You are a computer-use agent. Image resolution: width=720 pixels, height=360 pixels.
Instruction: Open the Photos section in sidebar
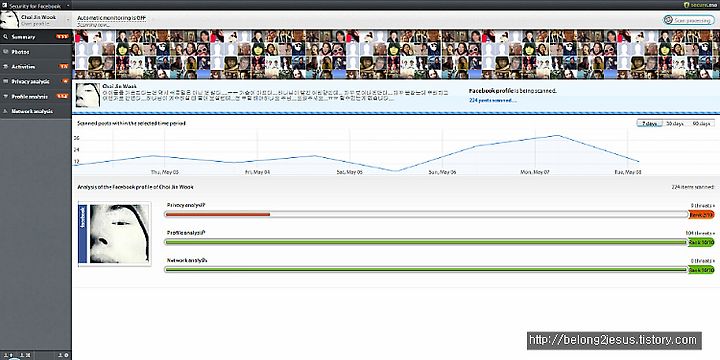pos(35,52)
